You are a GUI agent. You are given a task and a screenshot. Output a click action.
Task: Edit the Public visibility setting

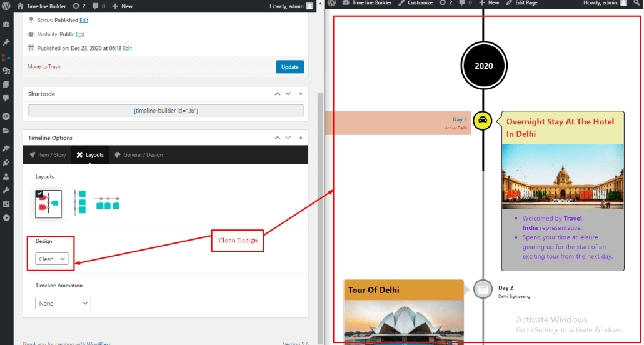click(80, 34)
